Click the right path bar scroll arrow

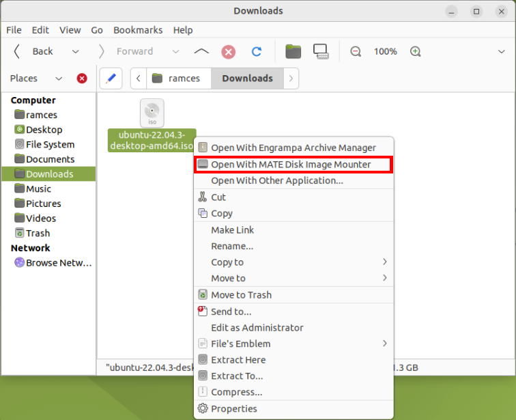[291, 79]
